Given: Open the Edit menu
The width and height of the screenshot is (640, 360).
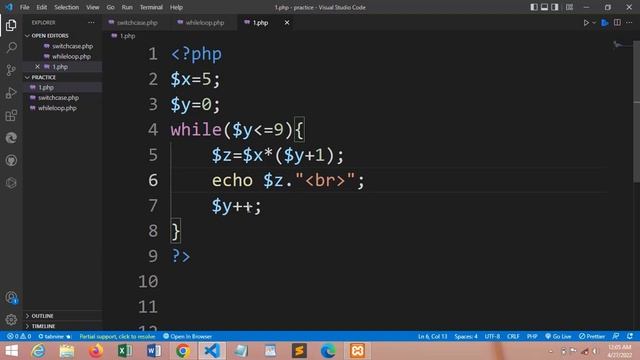Looking at the screenshot, I should (x=42, y=7).
